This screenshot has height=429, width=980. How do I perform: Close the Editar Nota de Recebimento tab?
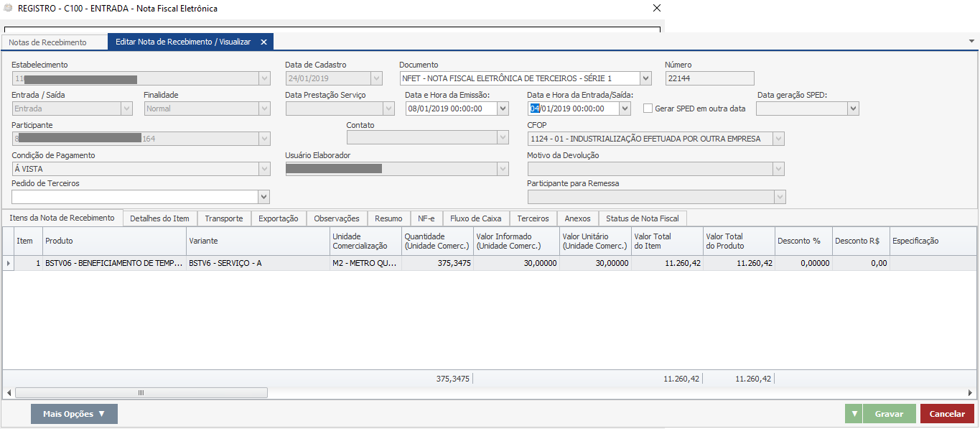click(263, 42)
